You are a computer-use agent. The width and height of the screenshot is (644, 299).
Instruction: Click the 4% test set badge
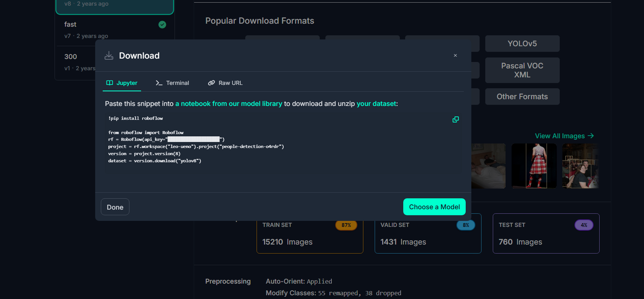[x=584, y=225]
